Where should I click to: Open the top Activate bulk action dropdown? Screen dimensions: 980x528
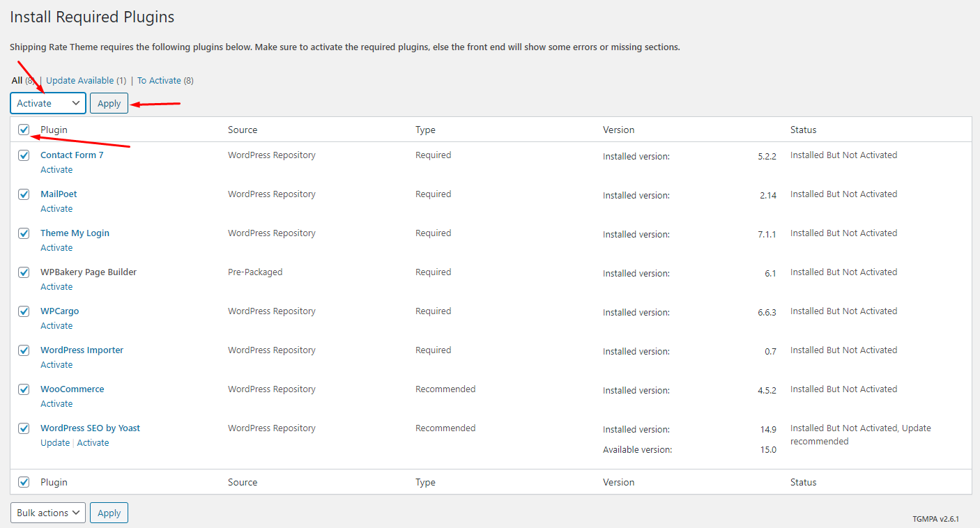pyautogui.click(x=48, y=103)
